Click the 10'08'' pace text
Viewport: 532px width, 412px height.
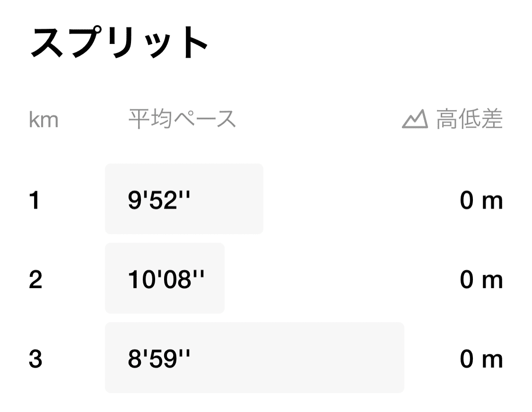point(166,281)
